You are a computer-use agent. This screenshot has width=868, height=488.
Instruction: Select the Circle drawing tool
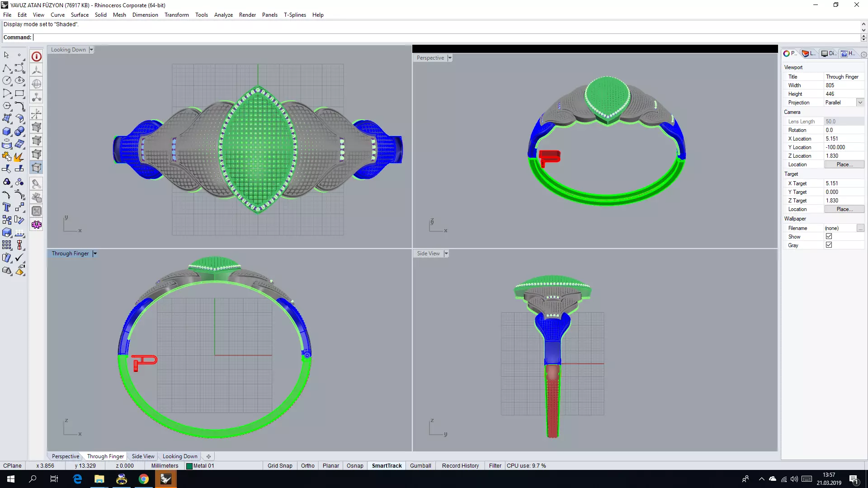click(7, 80)
